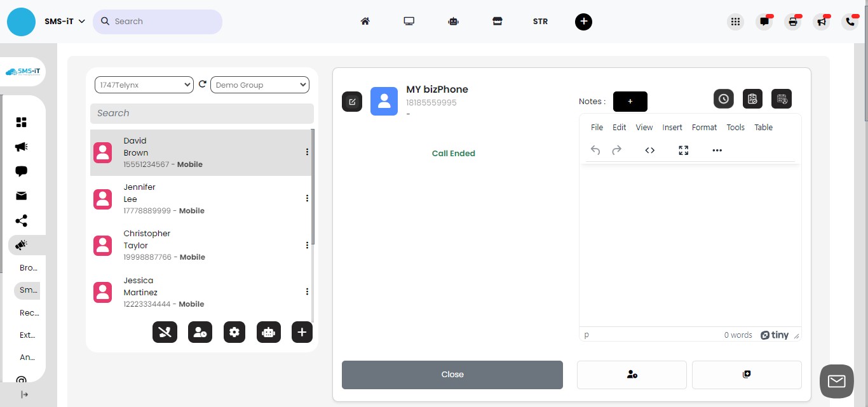Screen dimensions: 868x407
Task: Open the messages icon with red notification badge
Action: (x=764, y=21)
